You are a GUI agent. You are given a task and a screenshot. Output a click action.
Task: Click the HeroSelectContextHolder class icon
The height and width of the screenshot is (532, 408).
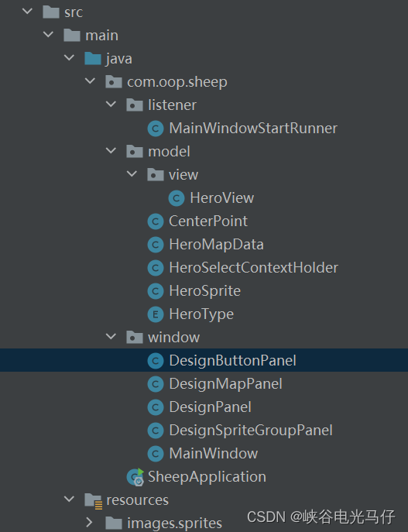tap(156, 268)
